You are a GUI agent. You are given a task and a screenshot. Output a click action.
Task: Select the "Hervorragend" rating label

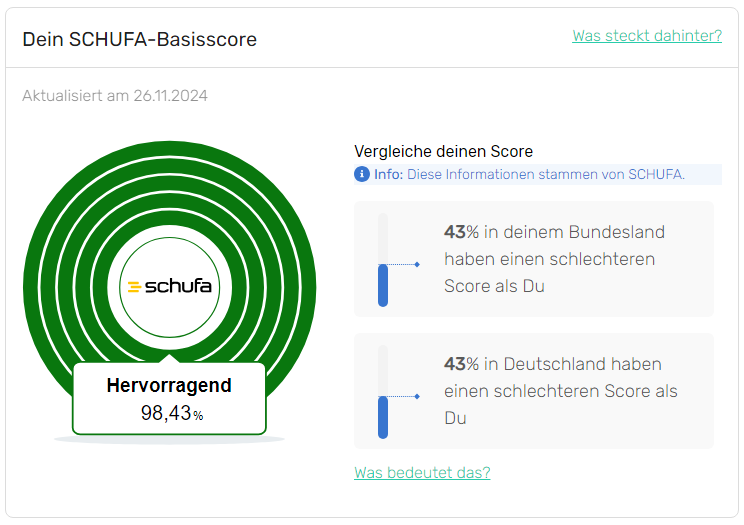(169, 386)
